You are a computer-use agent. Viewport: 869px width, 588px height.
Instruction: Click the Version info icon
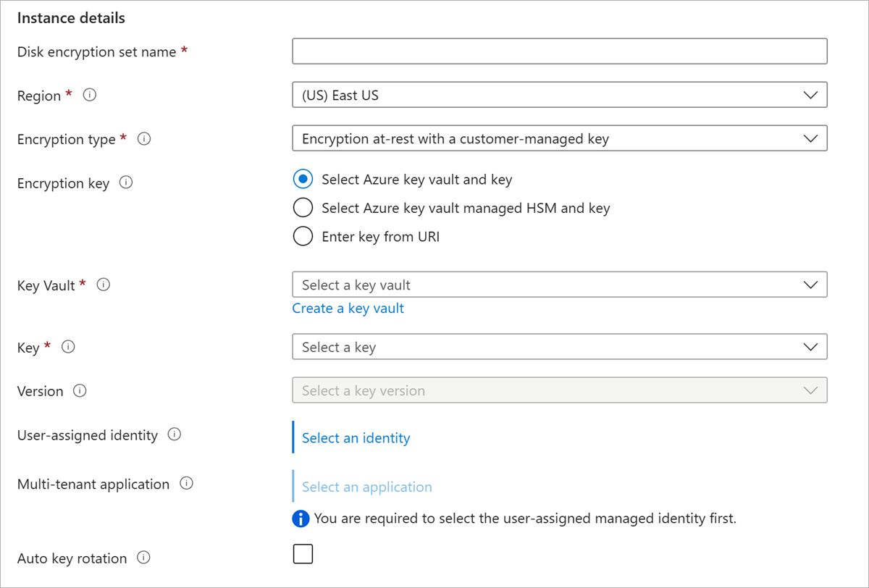(x=80, y=390)
